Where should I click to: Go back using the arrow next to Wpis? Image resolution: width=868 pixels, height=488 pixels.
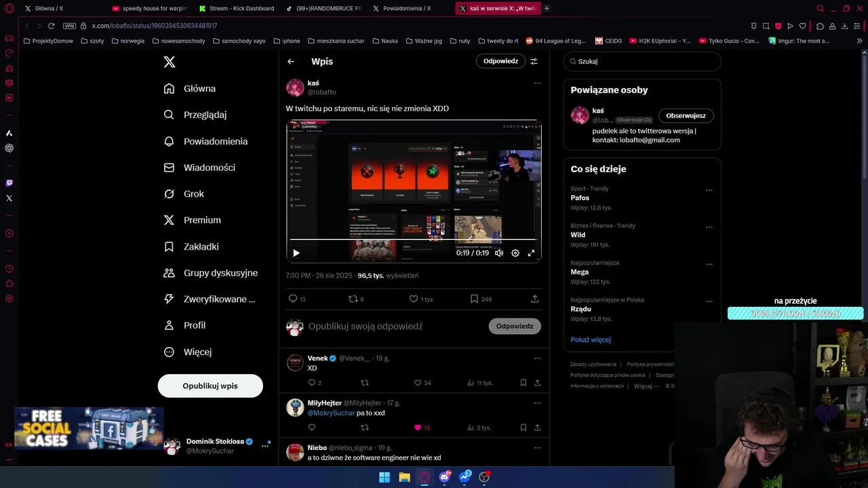click(x=290, y=61)
